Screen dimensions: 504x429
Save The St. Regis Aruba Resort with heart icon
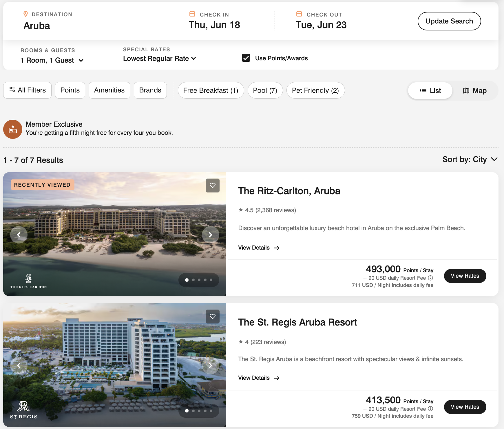click(x=213, y=317)
